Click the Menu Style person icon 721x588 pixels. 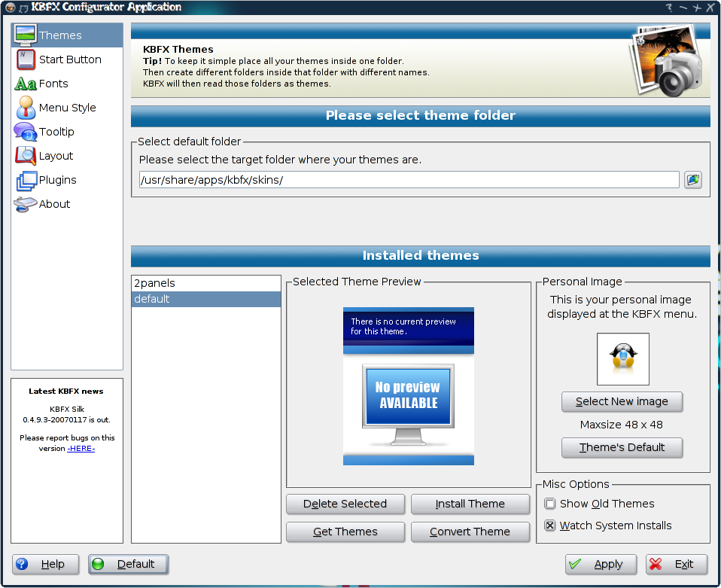tap(26, 108)
